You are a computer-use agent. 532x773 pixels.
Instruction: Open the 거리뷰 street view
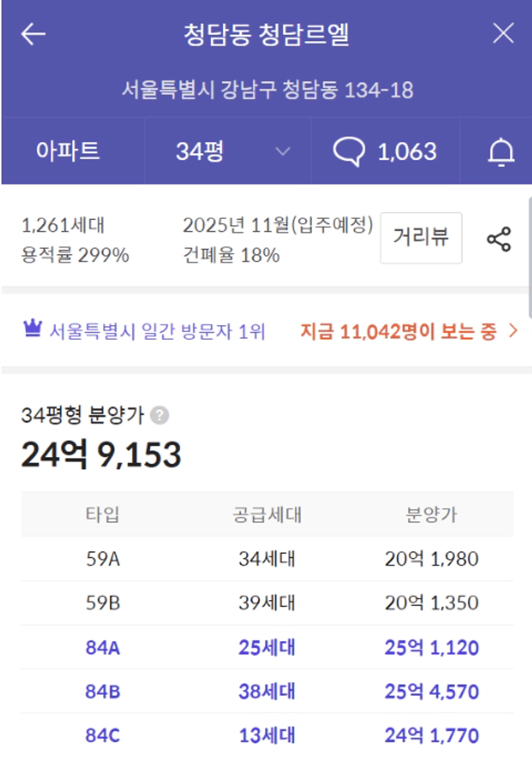coord(421,238)
